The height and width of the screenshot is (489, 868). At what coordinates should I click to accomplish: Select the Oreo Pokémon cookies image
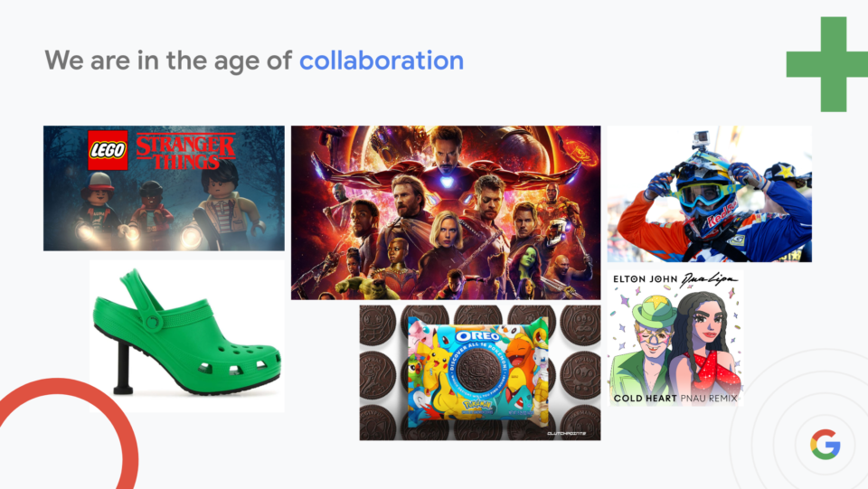480,372
